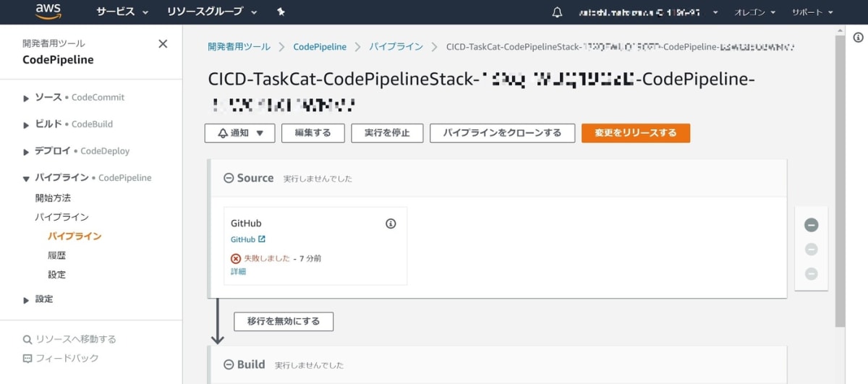Open the notifications bell

(557, 12)
